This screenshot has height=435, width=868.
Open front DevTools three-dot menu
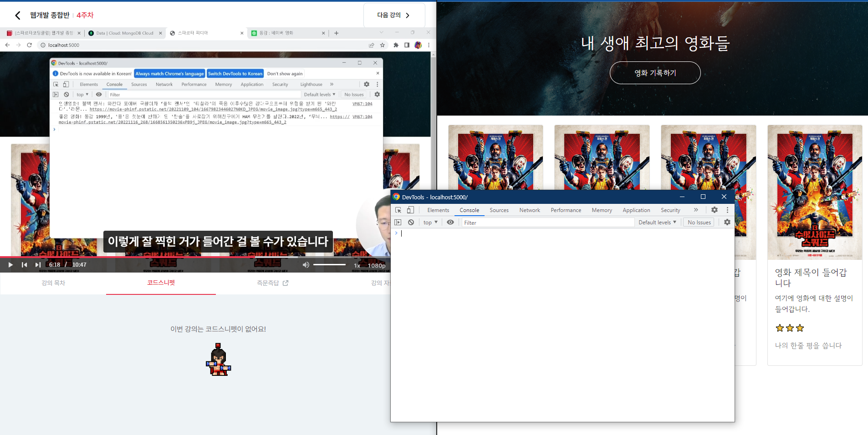(x=727, y=210)
